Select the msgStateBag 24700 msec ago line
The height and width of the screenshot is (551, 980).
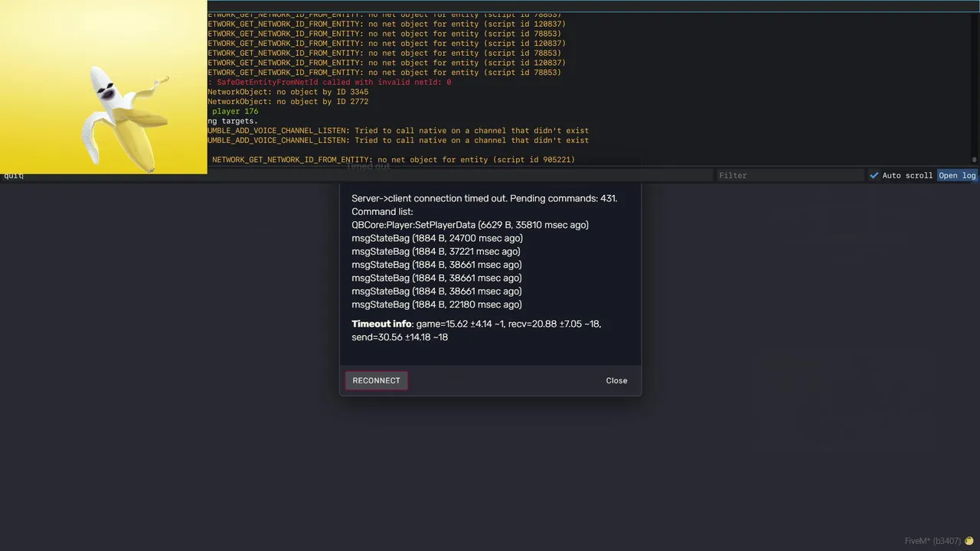point(437,238)
